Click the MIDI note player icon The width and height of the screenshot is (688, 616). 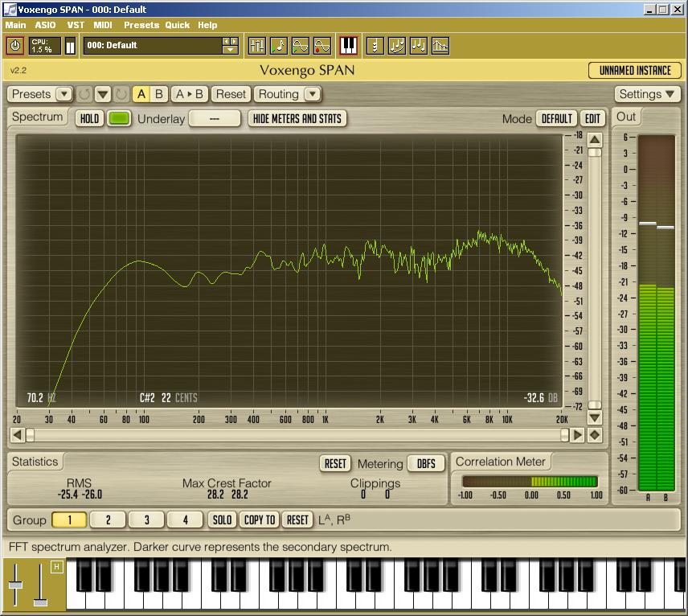click(x=279, y=46)
